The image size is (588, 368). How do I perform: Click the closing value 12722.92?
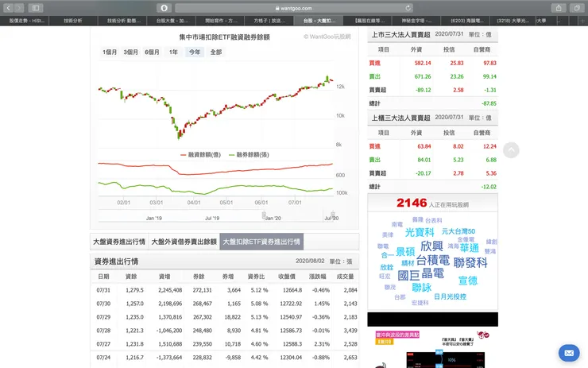click(291, 304)
